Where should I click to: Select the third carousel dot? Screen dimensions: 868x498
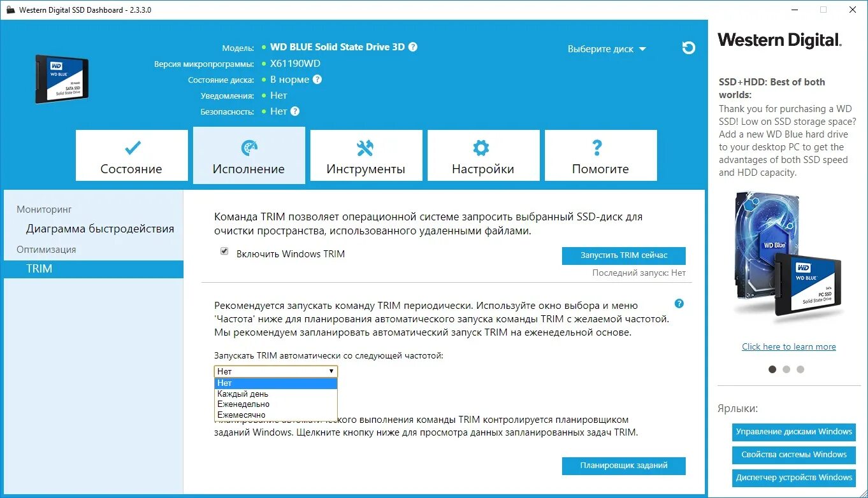coord(800,369)
